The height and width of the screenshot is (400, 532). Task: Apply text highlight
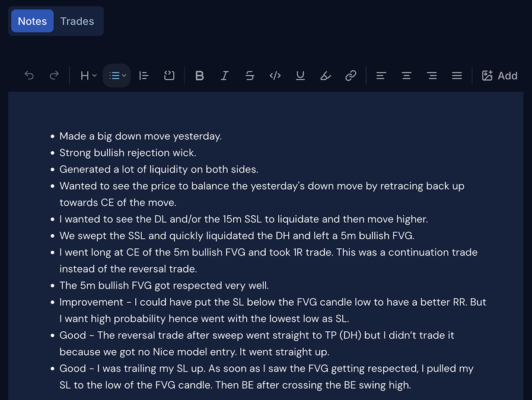pyautogui.click(x=325, y=75)
